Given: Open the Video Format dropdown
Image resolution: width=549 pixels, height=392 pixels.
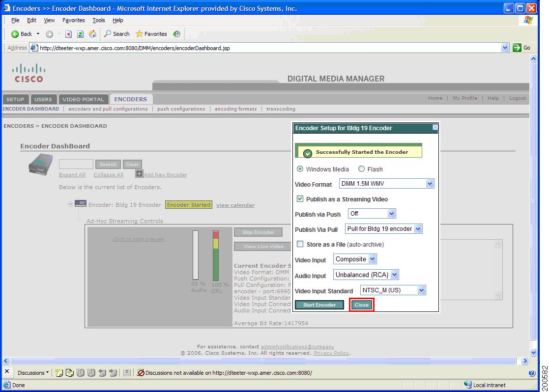Looking at the screenshot, I should click(x=430, y=183).
